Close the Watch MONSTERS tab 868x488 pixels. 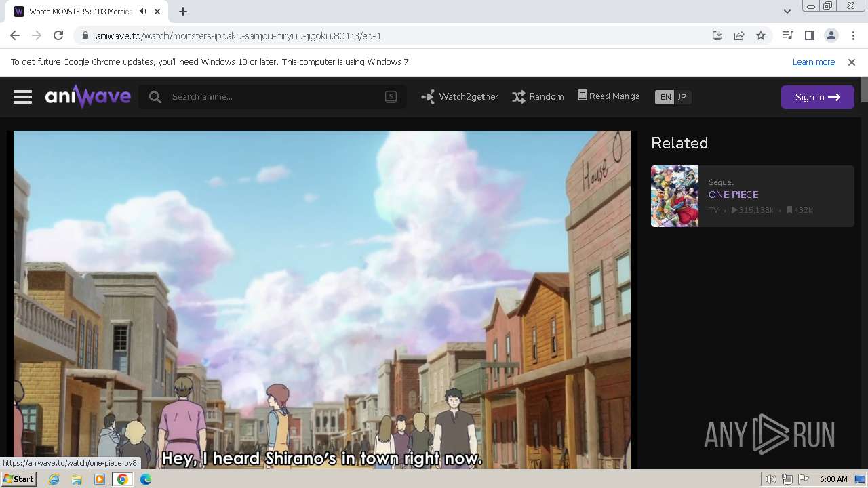click(158, 12)
